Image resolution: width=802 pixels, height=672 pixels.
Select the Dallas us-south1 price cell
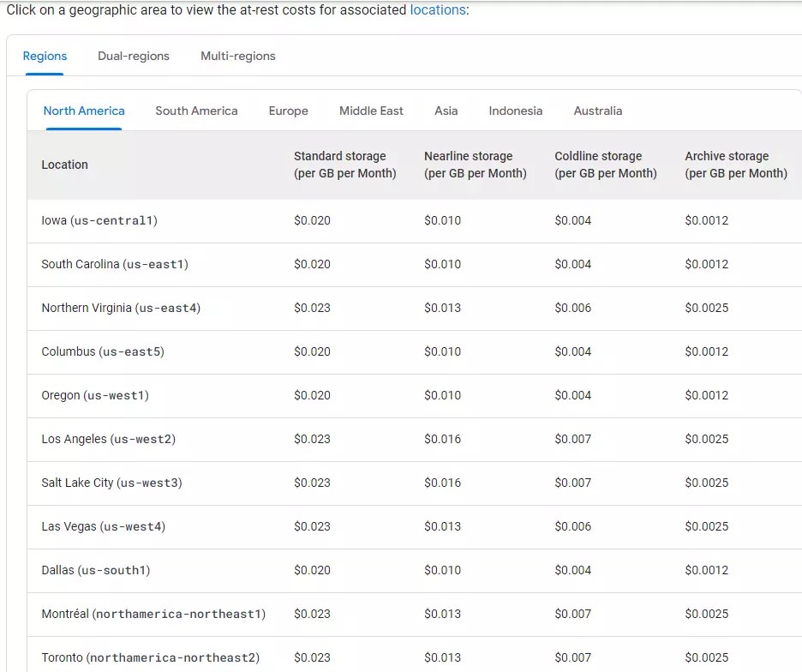pyautogui.click(x=312, y=570)
